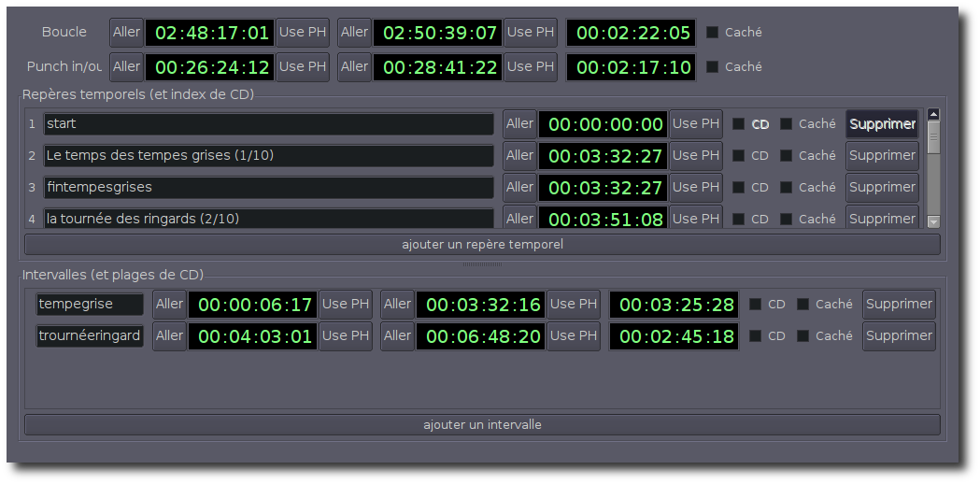Click 'ajouter un repère temporel' button
This screenshot has width=980, height=484.
(x=482, y=245)
